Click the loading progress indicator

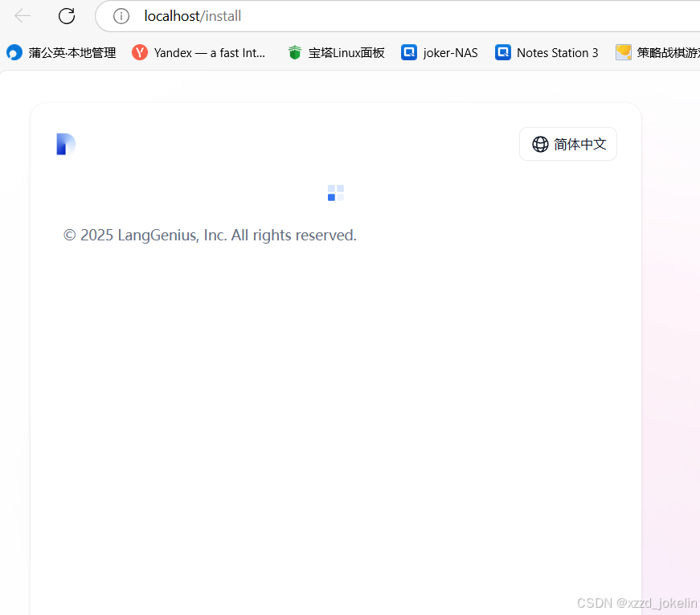335,193
